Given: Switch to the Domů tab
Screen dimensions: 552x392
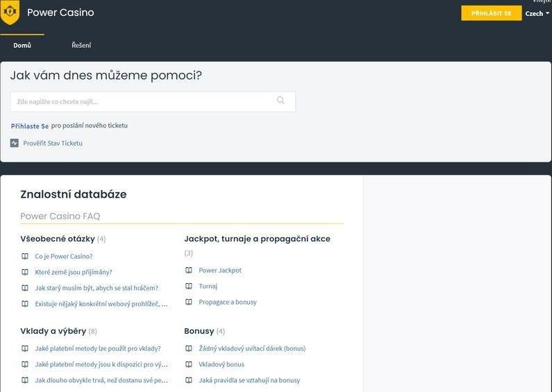Looking at the screenshot, I should (22, 45).
